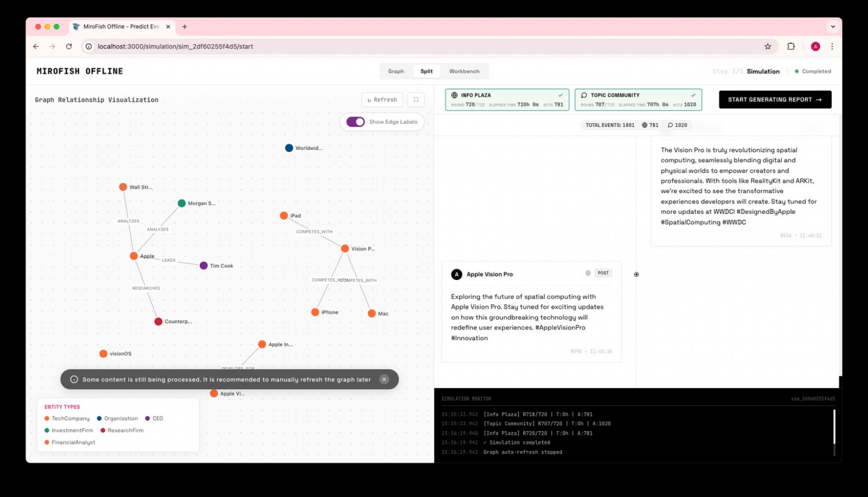The image size is (868, 497).
Task: Click the globe icon in Info Plaza card
Action: pos(455,95)
